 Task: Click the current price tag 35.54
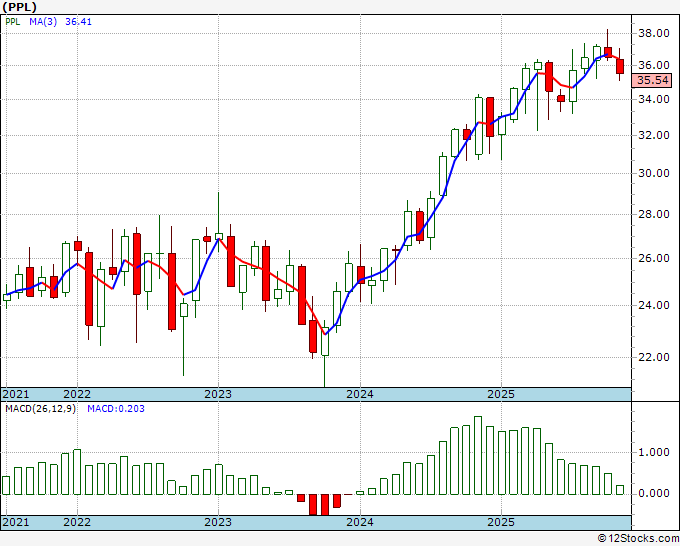click(652, 80)
